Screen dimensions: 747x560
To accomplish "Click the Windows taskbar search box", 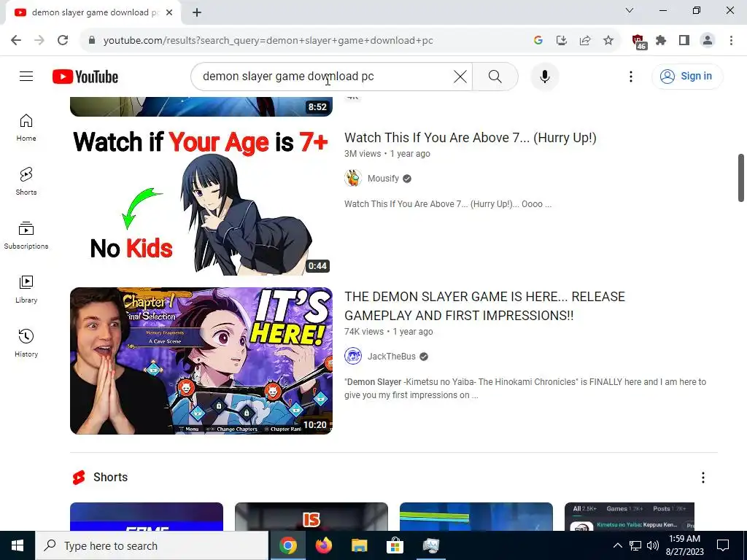I will tap(152, 545).
